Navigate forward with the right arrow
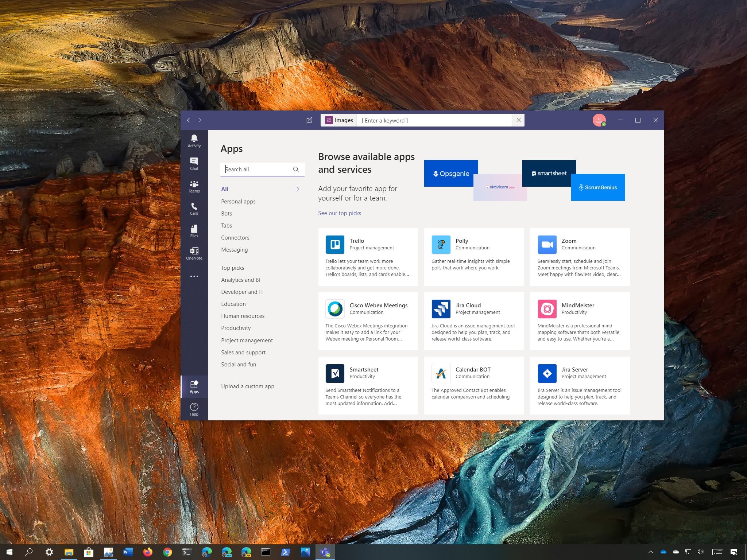This screenshot has width=747, height=560. pyautogui.click(x=200, y=120)
